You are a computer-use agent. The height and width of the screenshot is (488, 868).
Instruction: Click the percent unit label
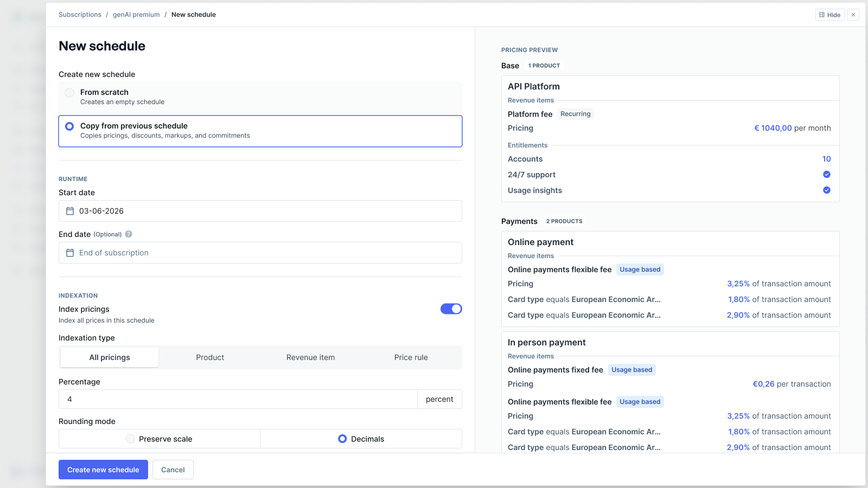pos(439,399)
